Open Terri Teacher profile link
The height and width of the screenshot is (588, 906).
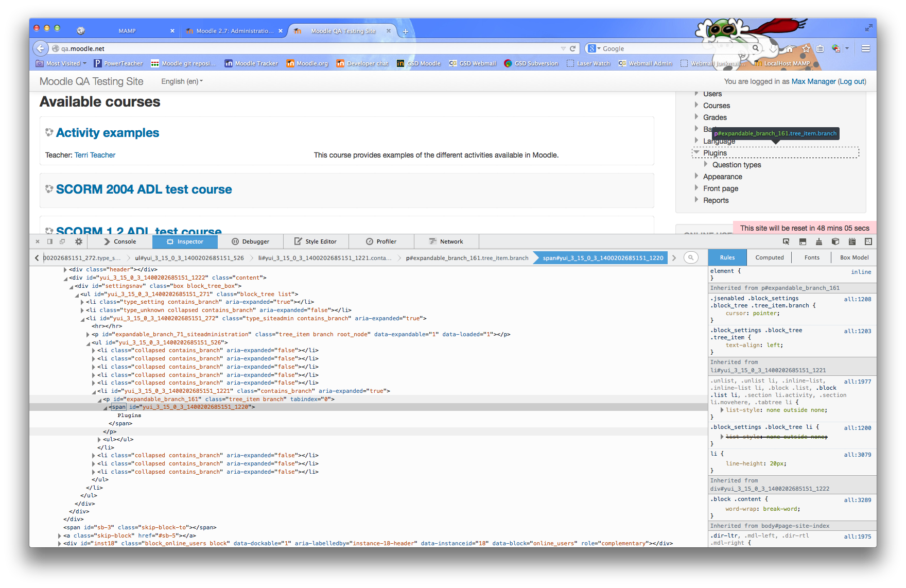(95, 155)
